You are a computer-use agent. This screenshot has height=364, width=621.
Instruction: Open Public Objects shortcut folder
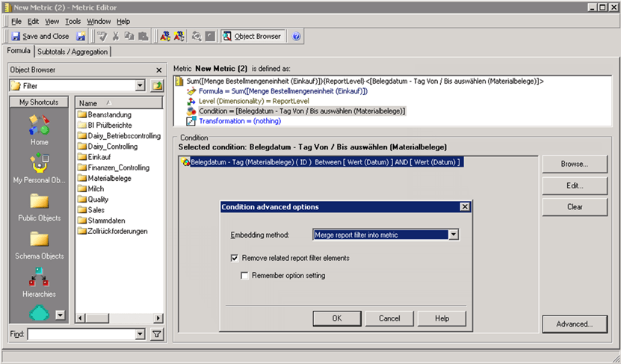[x=39, y=207]
